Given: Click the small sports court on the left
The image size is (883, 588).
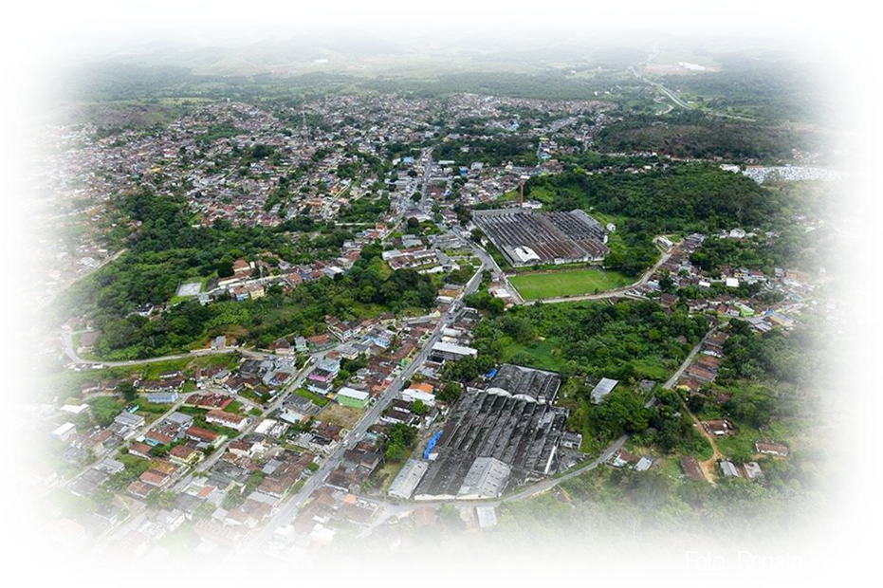Looking at the screenshot, I should pos(190,288).
